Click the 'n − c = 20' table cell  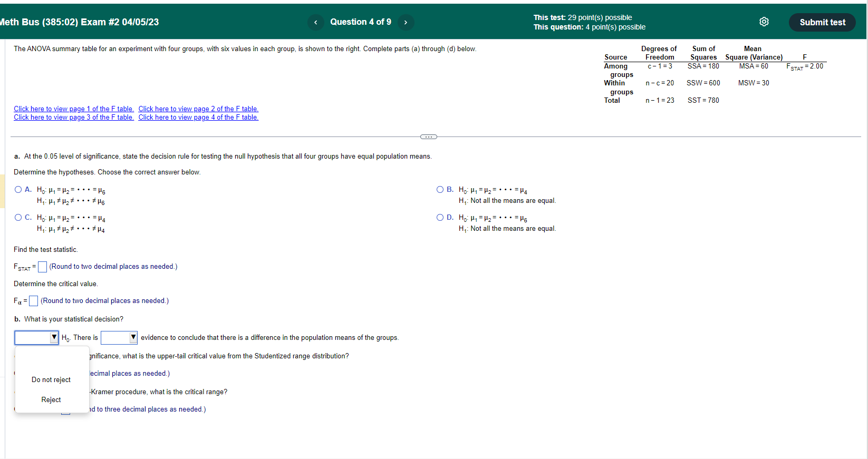click(660, 83)
